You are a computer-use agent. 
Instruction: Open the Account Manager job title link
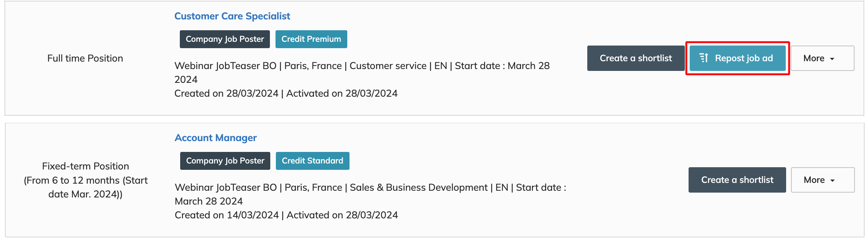coord(216,138)
